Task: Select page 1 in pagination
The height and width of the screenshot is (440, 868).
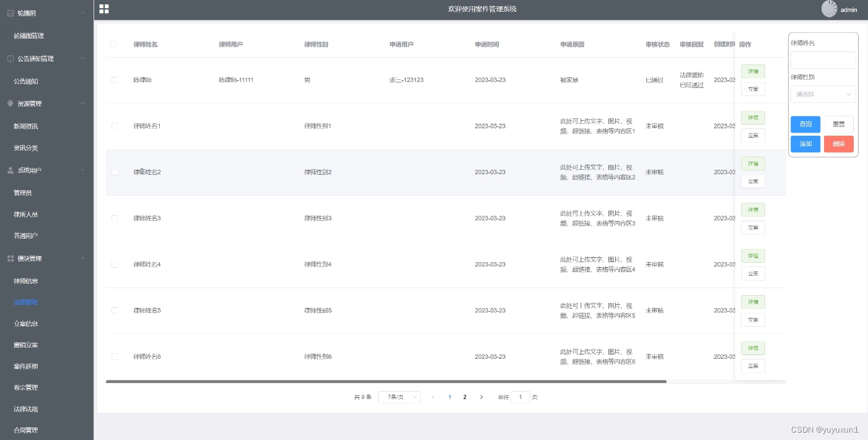Action: (450, 397)
